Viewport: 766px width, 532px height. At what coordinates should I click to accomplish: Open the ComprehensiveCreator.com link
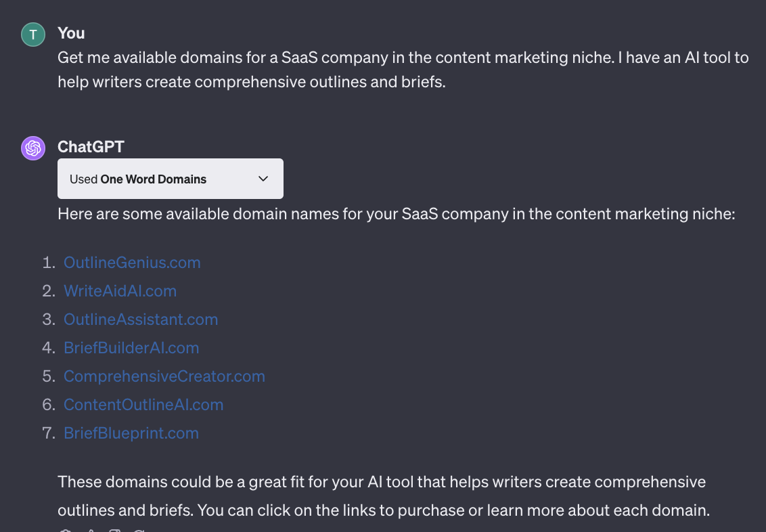[x=164, y=376]
